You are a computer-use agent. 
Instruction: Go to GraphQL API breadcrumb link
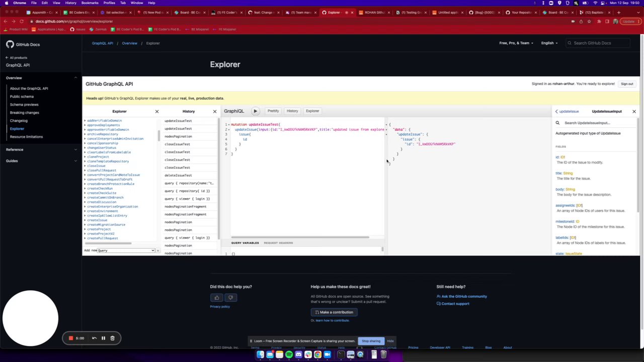coord(103,43)
